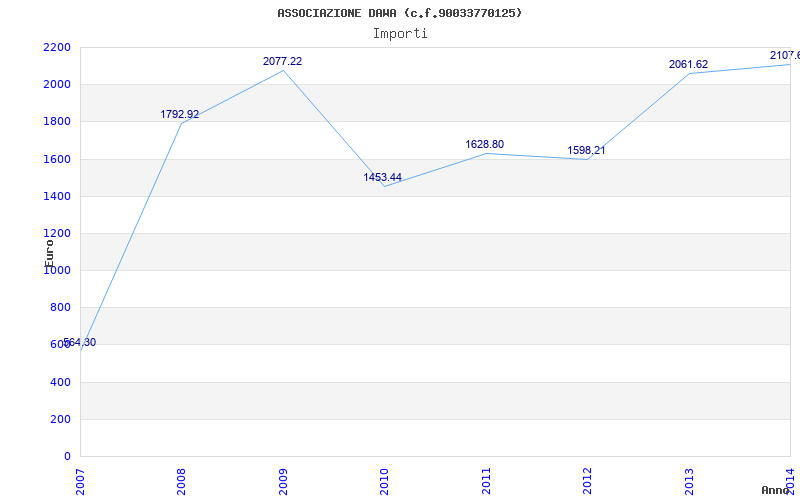
Task: Select the 1792.92 data label
Action: click(x=180, y=114)
